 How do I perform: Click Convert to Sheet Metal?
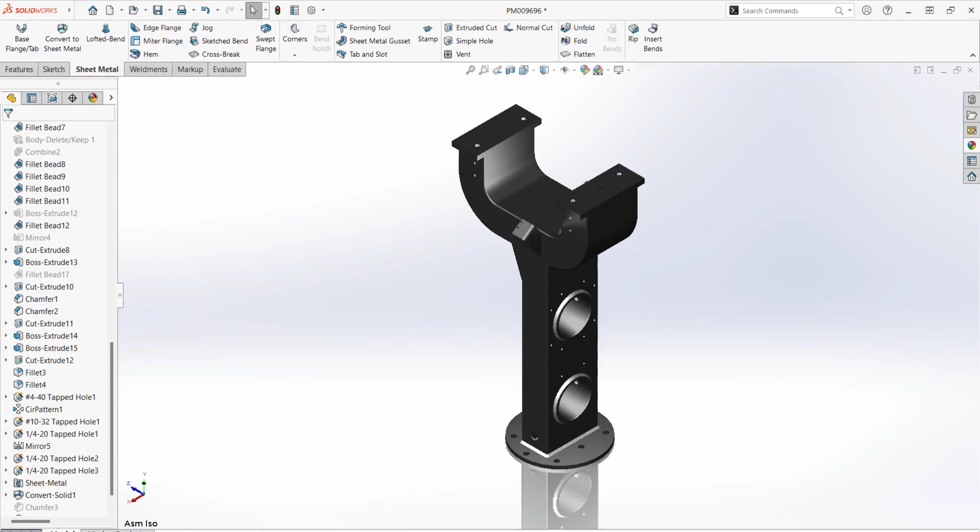pos(62,38)
